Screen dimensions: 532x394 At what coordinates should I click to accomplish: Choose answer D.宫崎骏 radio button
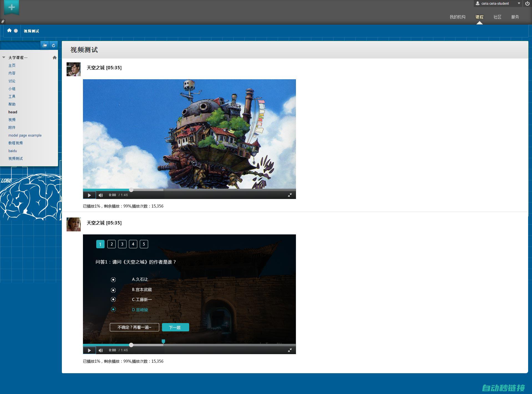click(113, 309)
